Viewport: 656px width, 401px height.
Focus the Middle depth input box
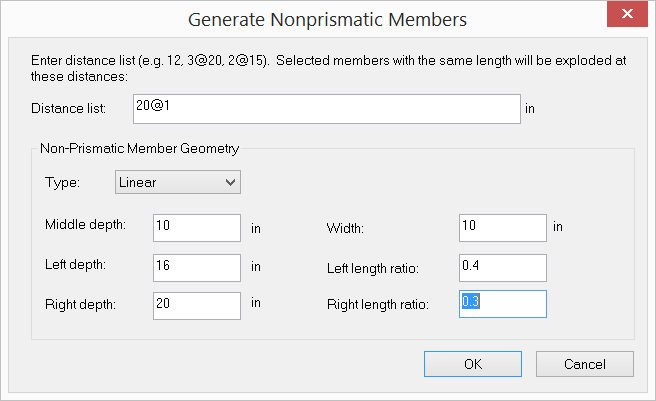point(197,227)
